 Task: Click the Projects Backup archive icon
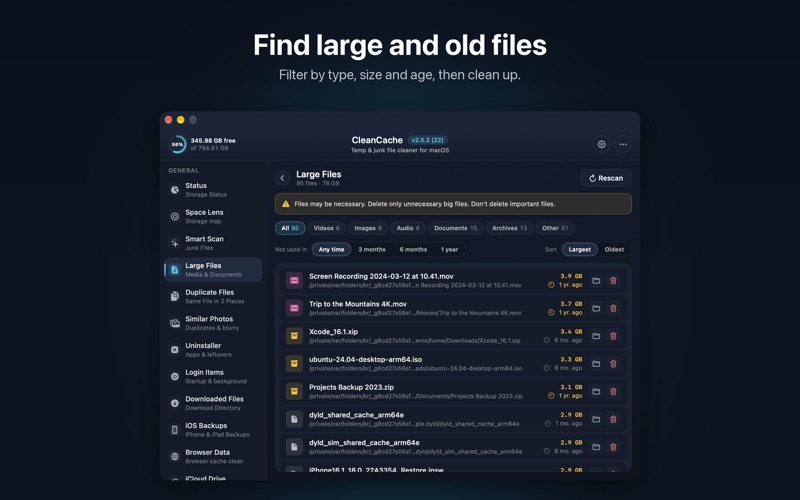coord(294,391)
